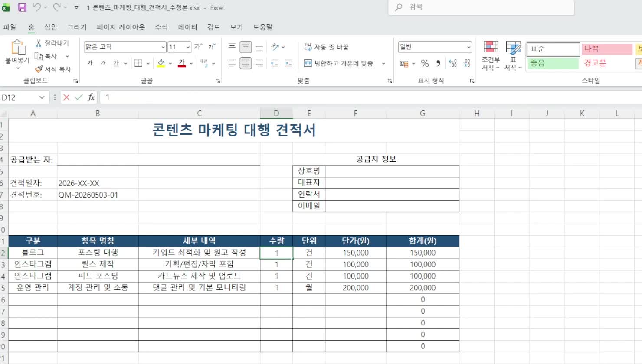Increase decimal places
Viewport: 642px width, 364px height.
point(453,64)
